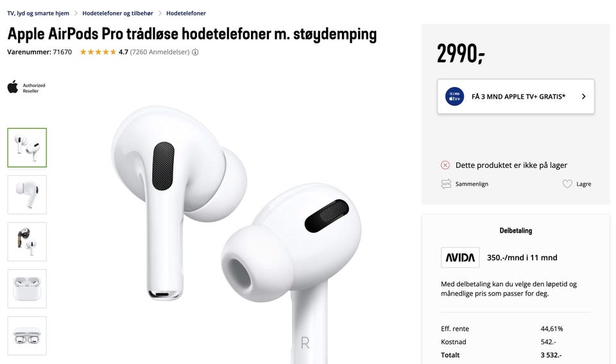Click the AVIDA logo in Delbetaling
This screenshot has height=364, width=616.
click(460, 258)
